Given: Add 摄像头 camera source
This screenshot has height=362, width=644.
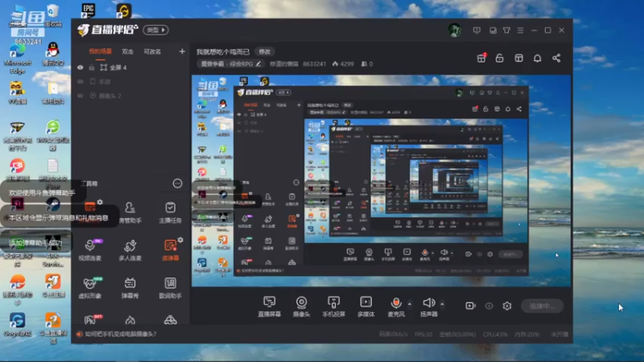Looking at the screenshot, I should pos(301,306).
